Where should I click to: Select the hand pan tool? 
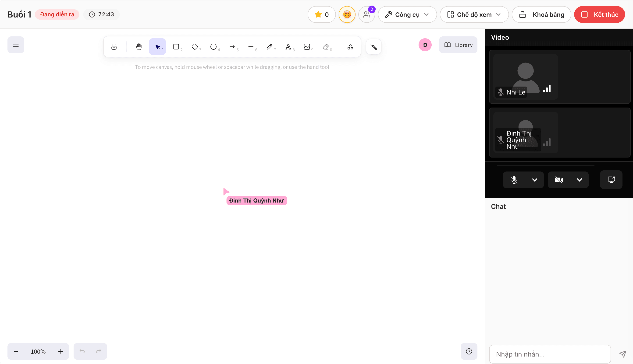(139, 47)
